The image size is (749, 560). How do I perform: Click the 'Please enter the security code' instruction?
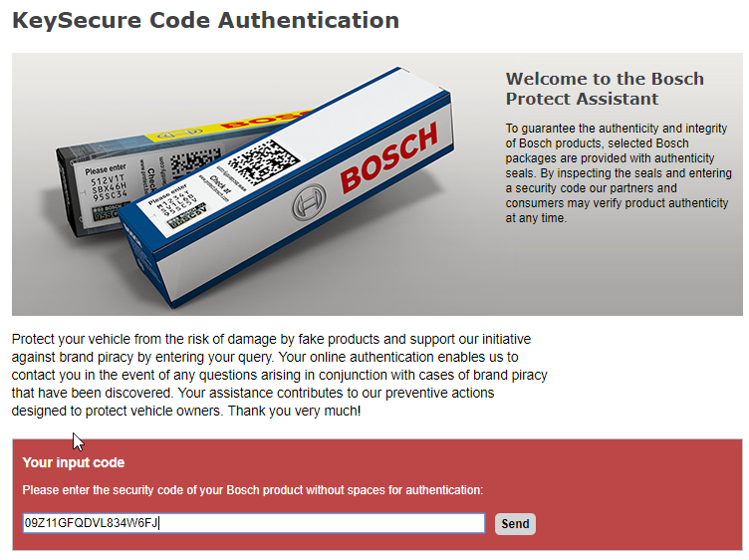coord(253,490)
